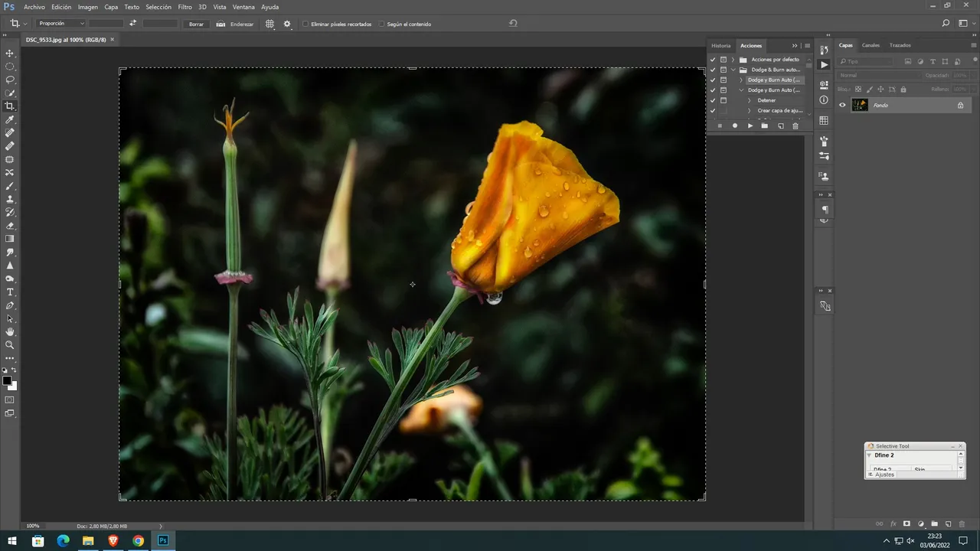The height and width of the screenshot is (551, 980).
Task: Filter layers by text type
Action: (933, 61)
